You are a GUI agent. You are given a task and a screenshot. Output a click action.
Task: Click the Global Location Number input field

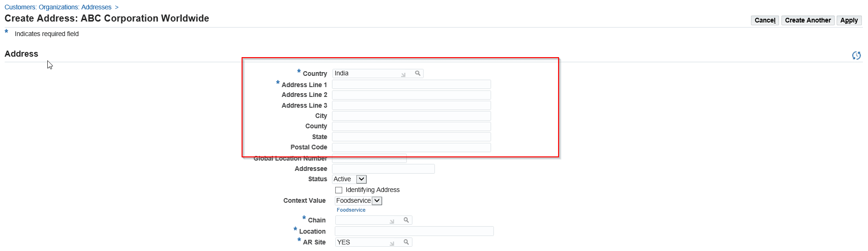(x=369, y=158)
